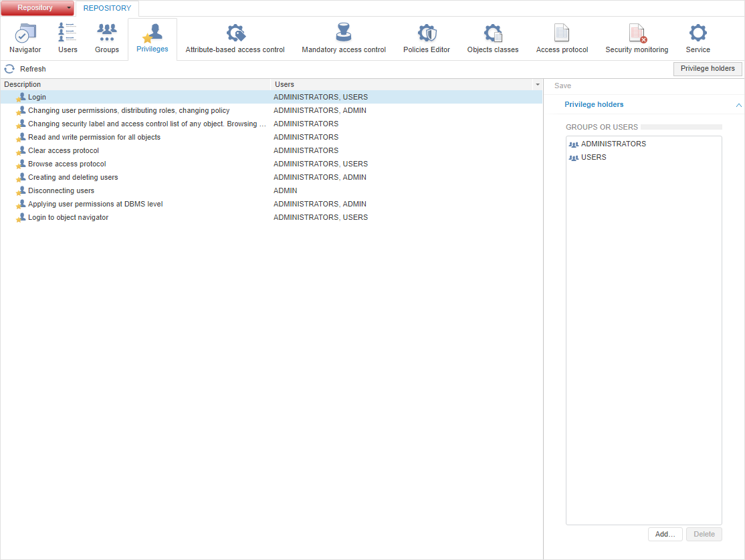
Task: Switch to the REPOSITORY tab
Action: (107, 9)
